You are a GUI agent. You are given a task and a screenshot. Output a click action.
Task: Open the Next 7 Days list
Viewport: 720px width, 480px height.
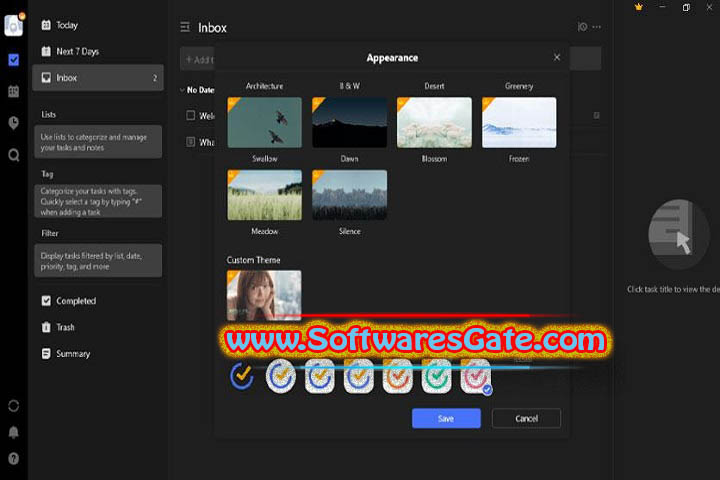(98, 51)
